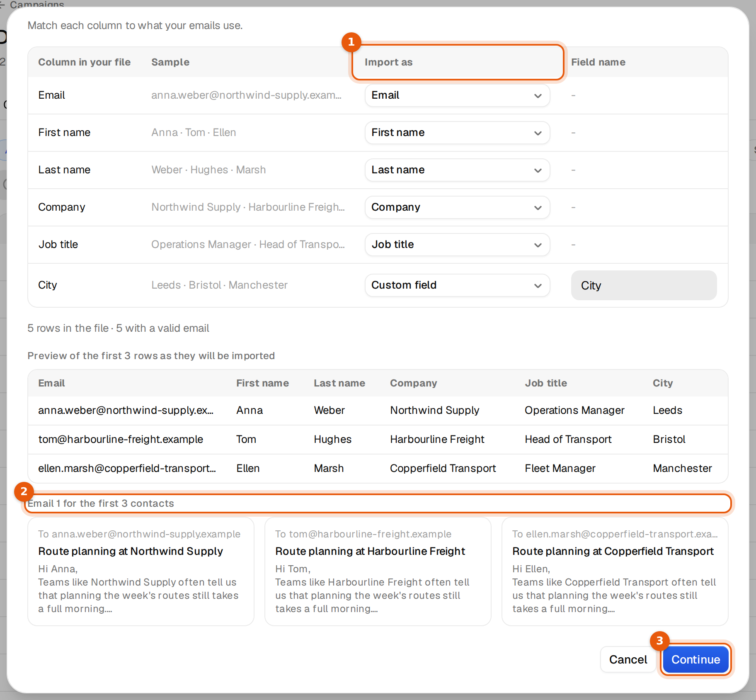Click 'Preview of the first 3 rows' heading
The image size is (756, 700).
coord(151,356)
